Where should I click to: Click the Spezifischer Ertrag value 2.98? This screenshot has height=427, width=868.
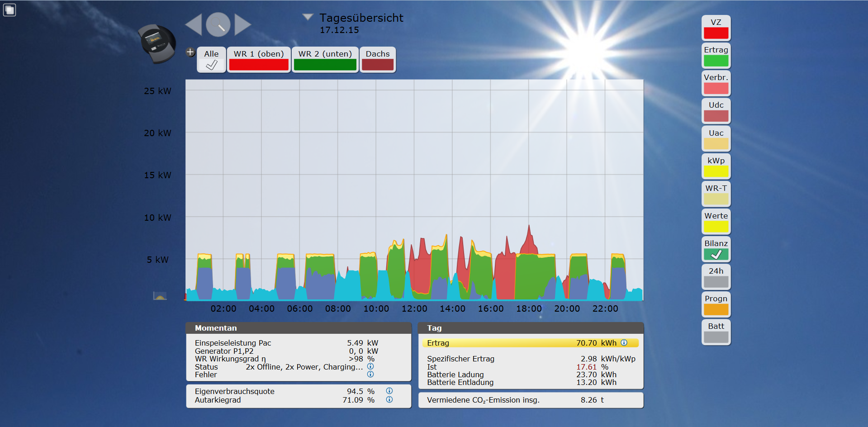pos(589,359)
